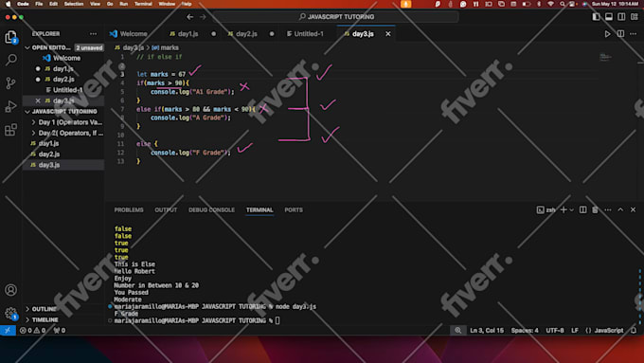This screenshot has height=363, width=644.
Task: Open day1.js in the folder tree
Action: 48,143
